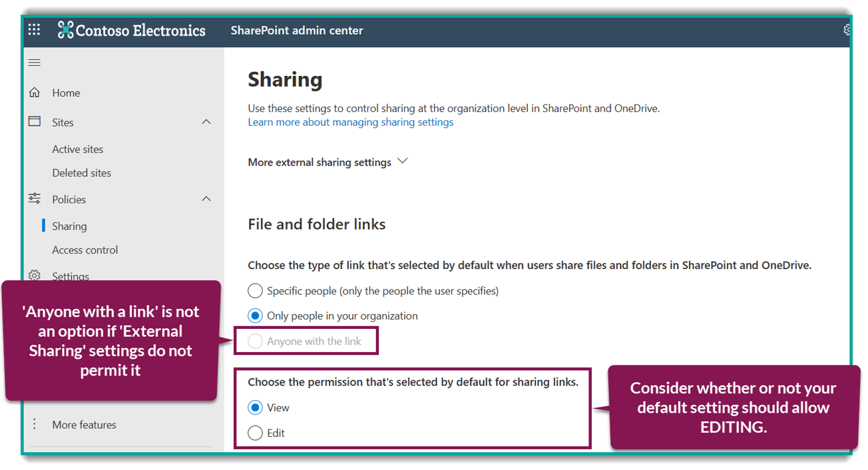Open the Microsoft 365 app launcher waffle
The width and height of the screenshot is (868, 470).
click(34, 29)
